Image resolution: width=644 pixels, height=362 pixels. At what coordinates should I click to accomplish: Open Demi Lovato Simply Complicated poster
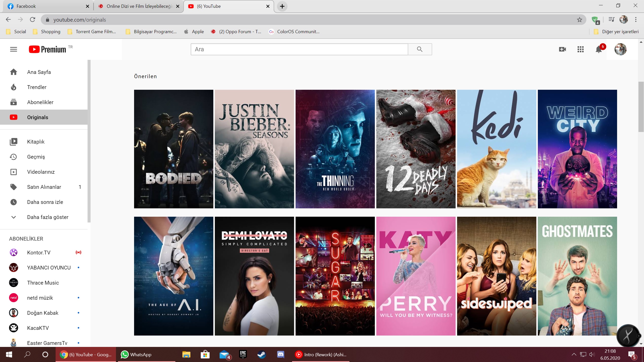click(254, 276)
